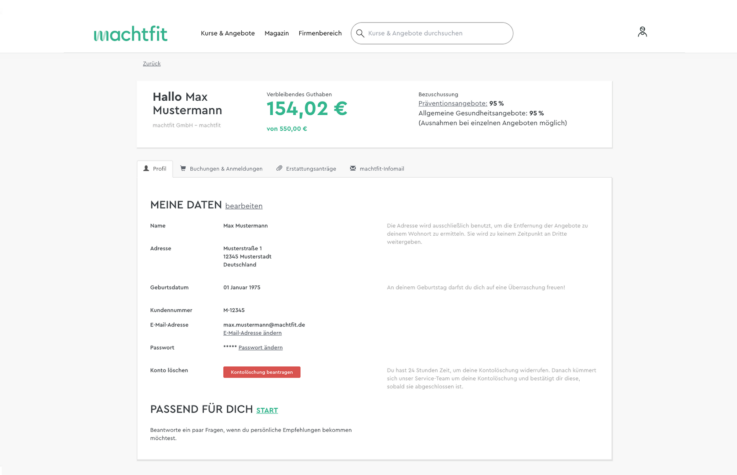Open the user account icon
Screen dimensions: 737x475
click(x=642, y=32)
